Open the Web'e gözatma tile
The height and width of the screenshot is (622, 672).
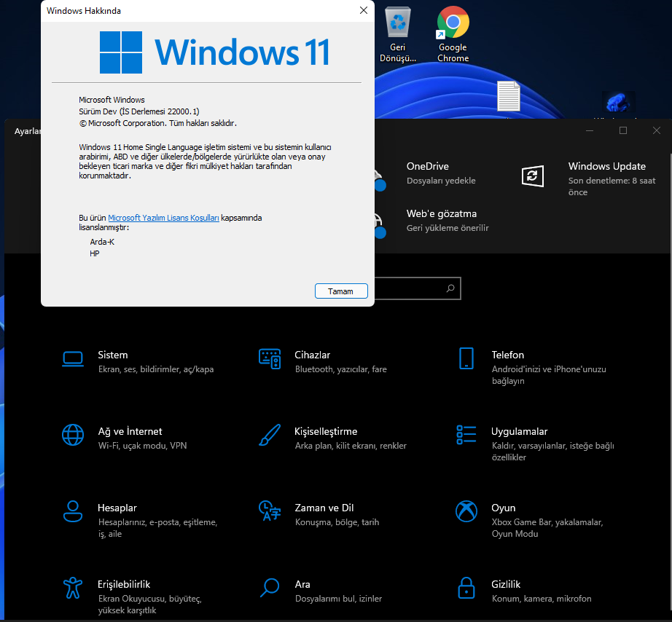coord(448,220)
